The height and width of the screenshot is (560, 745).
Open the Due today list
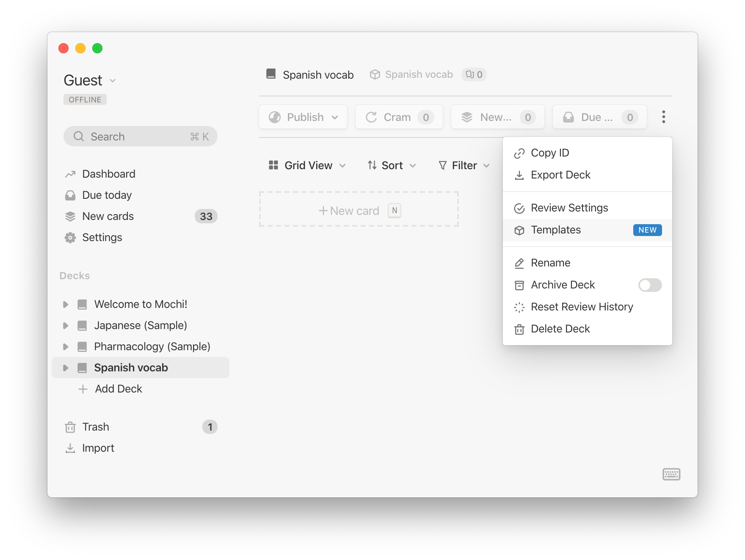tap(107, 195)
